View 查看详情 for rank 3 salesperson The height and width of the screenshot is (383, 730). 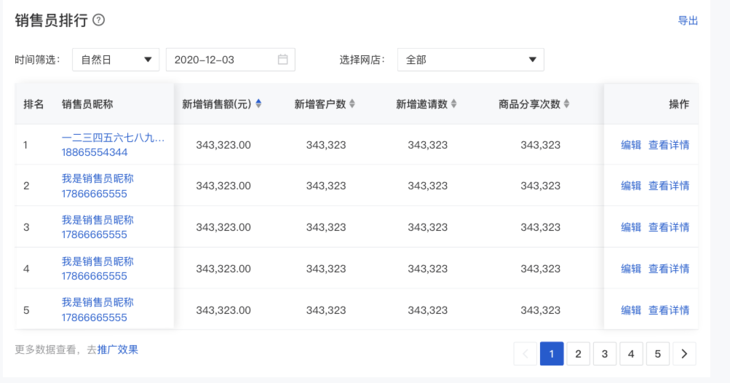(x=669, y=227)
